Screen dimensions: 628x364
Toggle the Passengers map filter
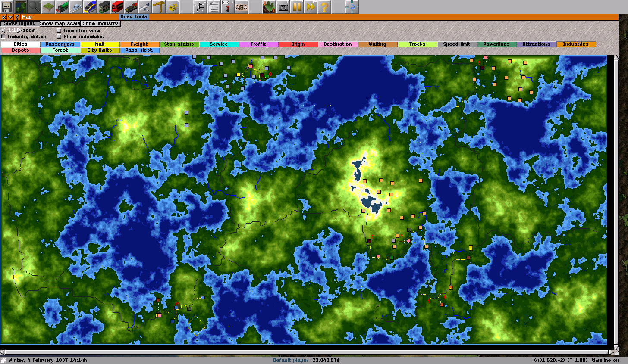click(60, 44)
